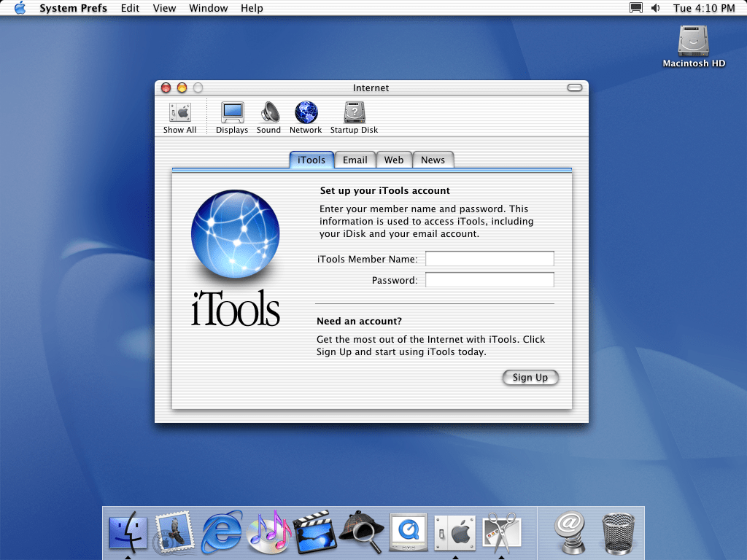Open the Displays preference pane
Image resolution: width=747 pixels, height=560 pixels.
point(232,117)
